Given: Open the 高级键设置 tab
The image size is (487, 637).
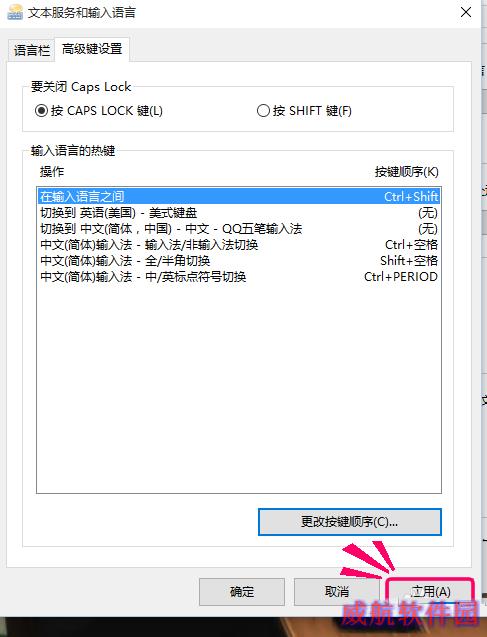Looking at the screenshot, I should (x=92, y=49).
